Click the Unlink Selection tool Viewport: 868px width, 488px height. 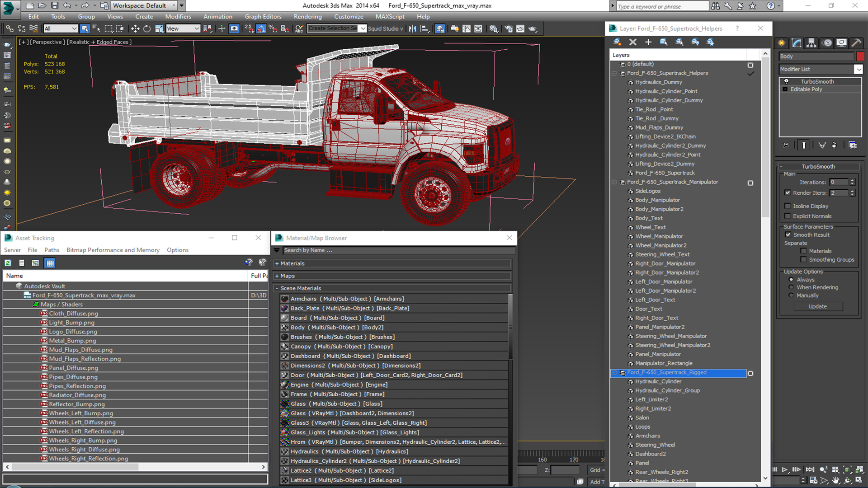[21, 28]
